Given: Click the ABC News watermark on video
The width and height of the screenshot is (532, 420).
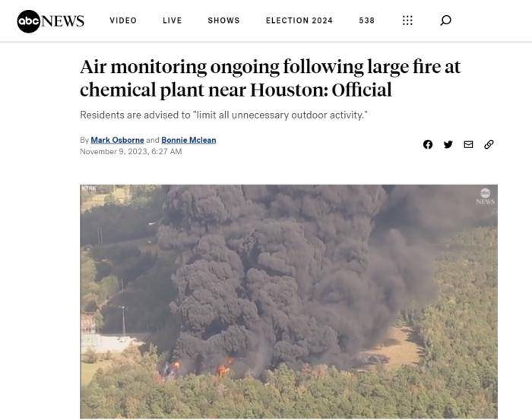Looking at the screenshot, I should coord(485,197).
